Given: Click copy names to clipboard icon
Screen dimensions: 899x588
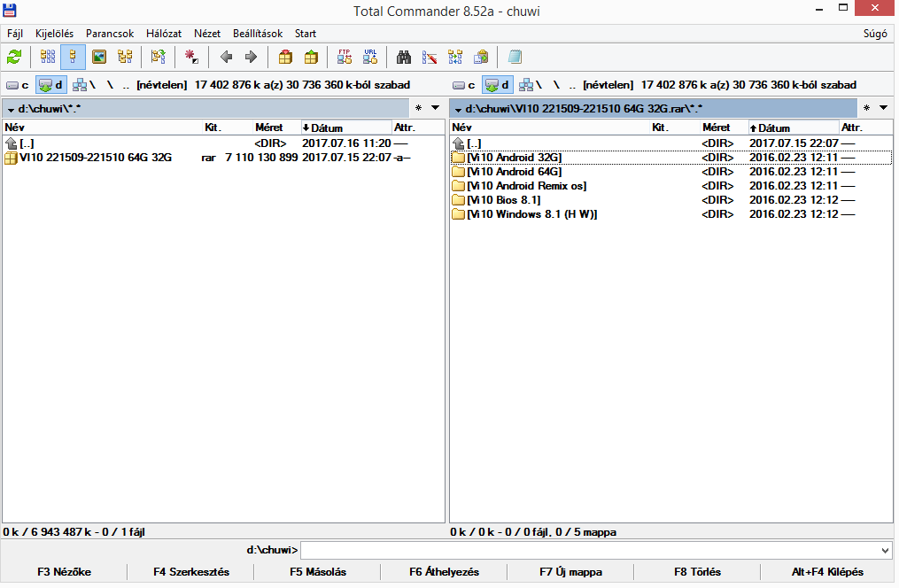Looking at the screenshot, I should 481,57.
